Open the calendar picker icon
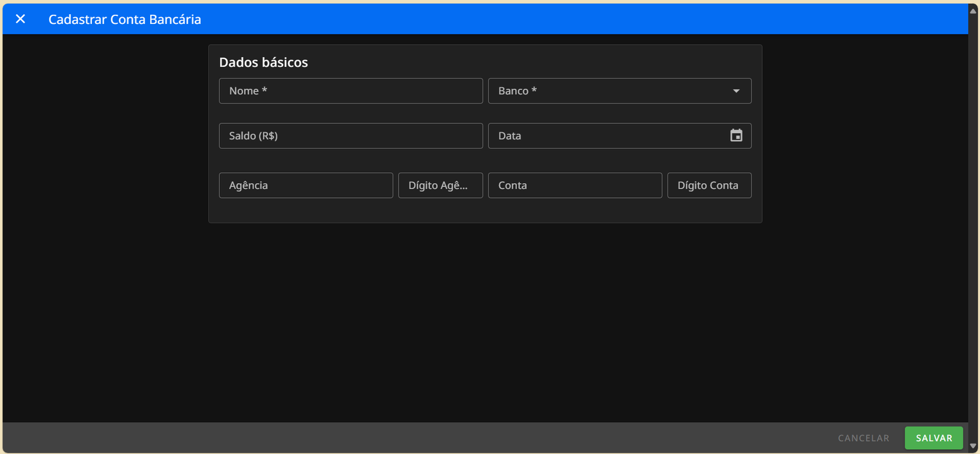980x454 pixels. 736,136
